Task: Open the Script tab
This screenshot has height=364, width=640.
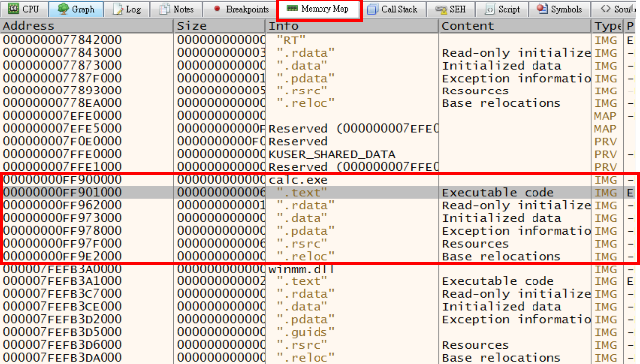Action: pos(502,9)
